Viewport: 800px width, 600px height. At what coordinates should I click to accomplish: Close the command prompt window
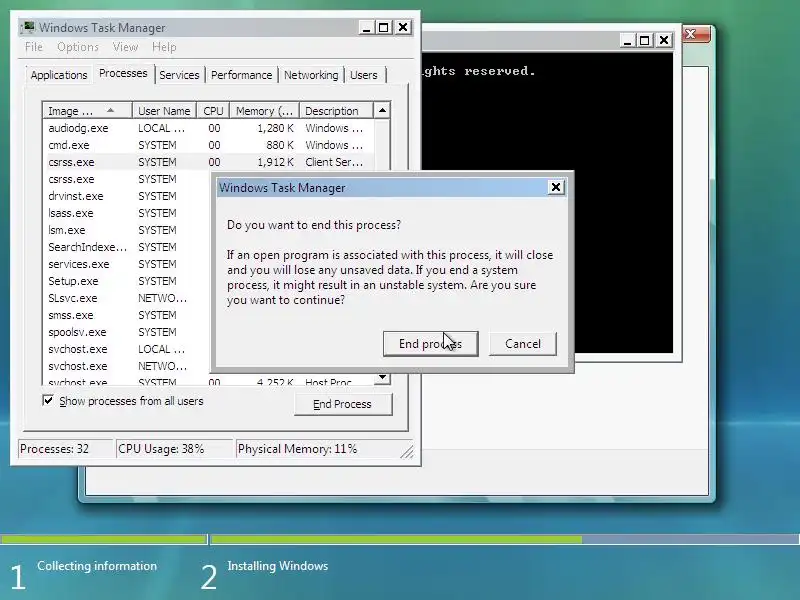pos(664,40)
